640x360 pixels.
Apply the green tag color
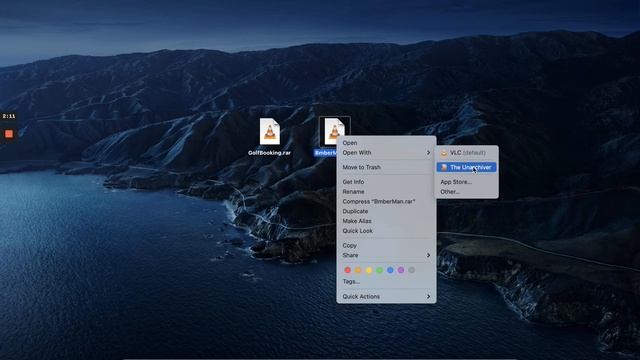coord(380,270)
